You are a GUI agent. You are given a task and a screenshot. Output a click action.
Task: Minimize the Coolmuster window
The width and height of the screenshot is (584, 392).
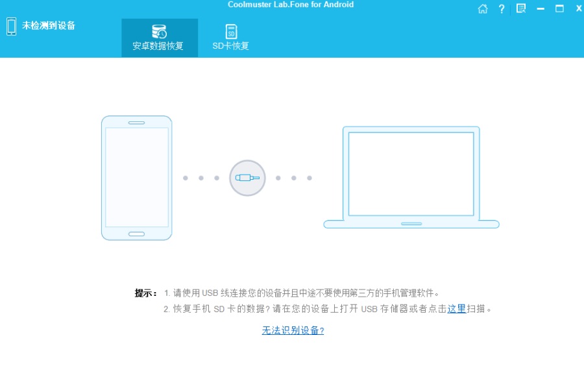click(x=541, y=8)
